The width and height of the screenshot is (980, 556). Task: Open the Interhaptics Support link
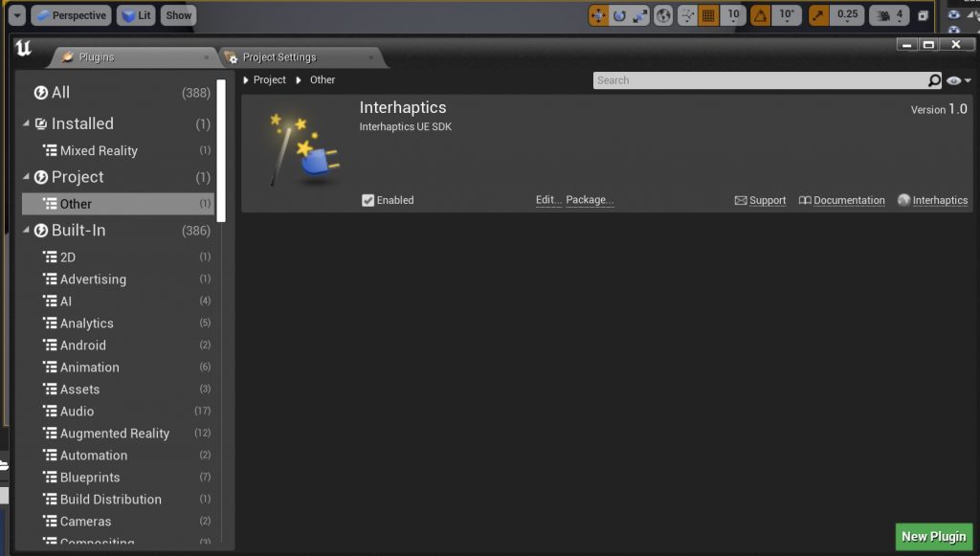pyautogui.click(x=760, y=201)
